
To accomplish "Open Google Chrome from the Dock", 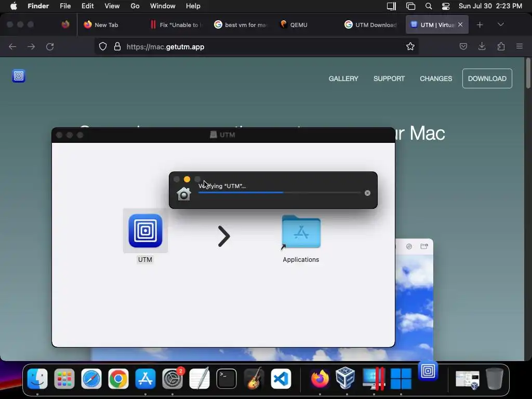I will (x=118, y=379).
